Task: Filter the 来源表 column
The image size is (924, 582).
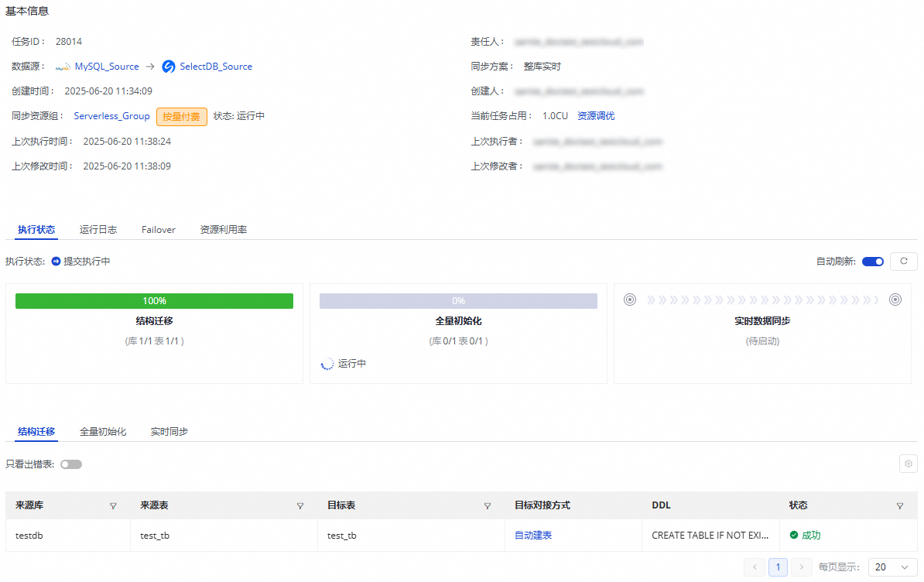Action: (300, 506)
